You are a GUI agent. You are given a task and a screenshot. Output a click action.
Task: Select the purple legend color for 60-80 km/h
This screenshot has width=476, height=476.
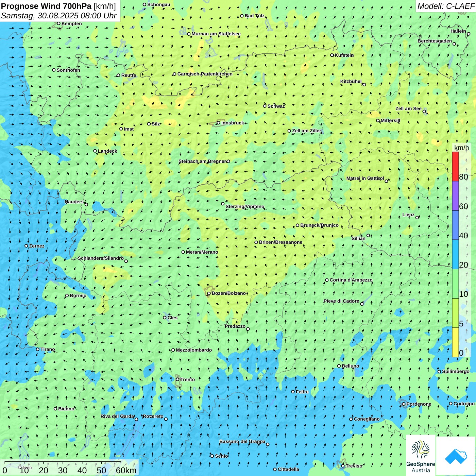455,196
